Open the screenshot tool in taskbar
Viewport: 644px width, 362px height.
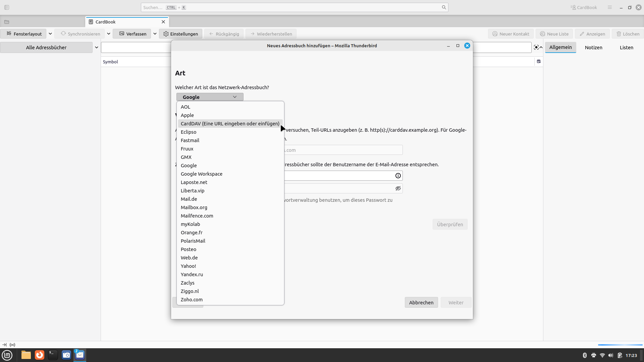tap(66, 355)
